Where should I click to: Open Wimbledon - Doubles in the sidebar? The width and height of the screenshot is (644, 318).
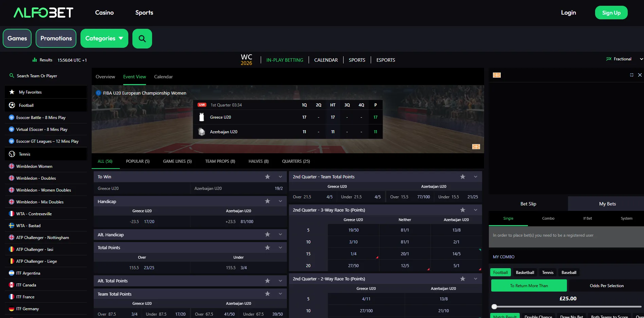[36, 178]
